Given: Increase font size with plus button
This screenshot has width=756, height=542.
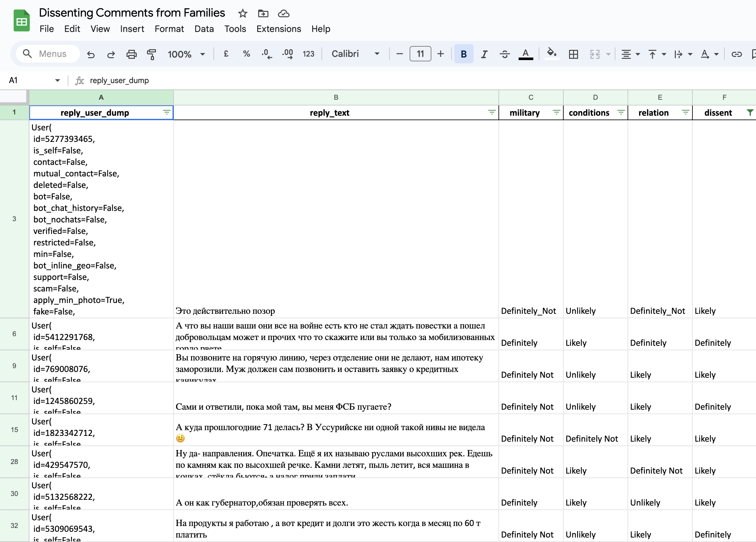Looking at the screenshot, I should [440, 54].
